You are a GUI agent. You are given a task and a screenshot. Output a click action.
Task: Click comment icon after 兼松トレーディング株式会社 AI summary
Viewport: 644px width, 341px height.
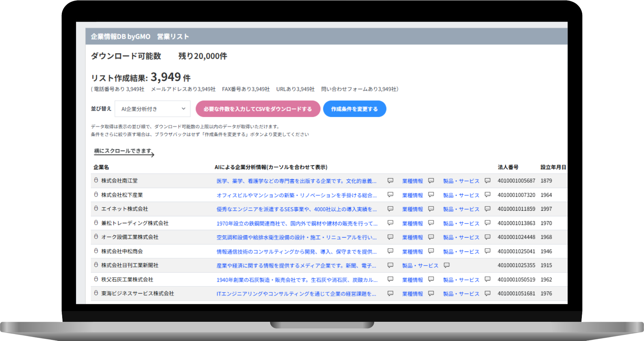click(x=390, y=223)
